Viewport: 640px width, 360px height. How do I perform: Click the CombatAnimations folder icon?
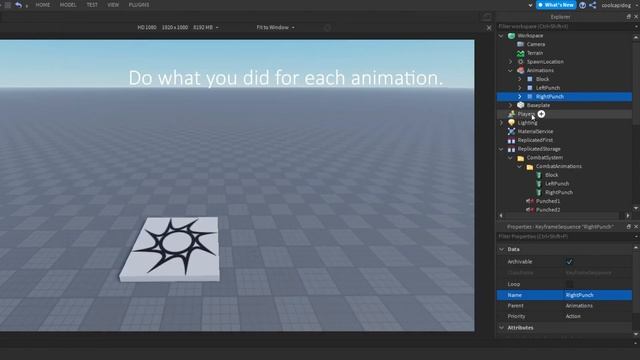[530, 167]
